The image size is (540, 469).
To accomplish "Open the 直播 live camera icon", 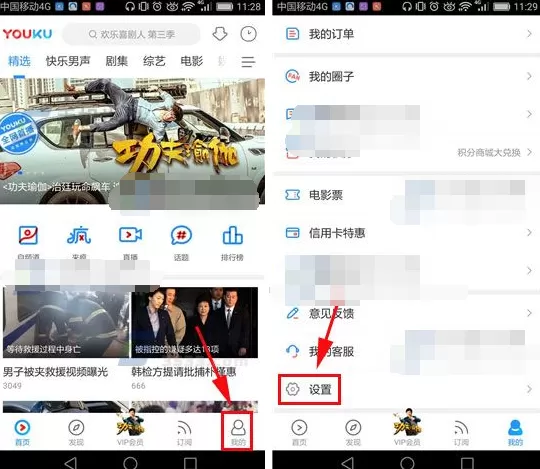I will coord(130,235).
